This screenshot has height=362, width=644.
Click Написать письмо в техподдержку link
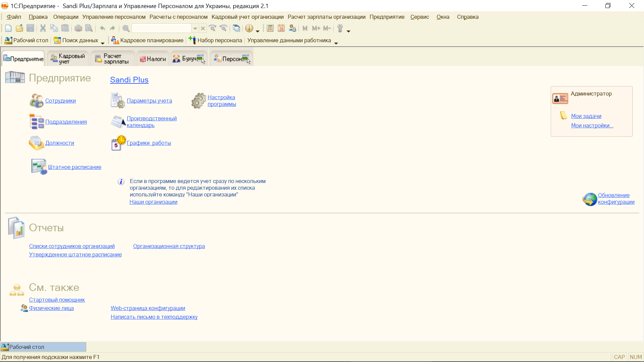pyautogui.click(x=154, y=317)
